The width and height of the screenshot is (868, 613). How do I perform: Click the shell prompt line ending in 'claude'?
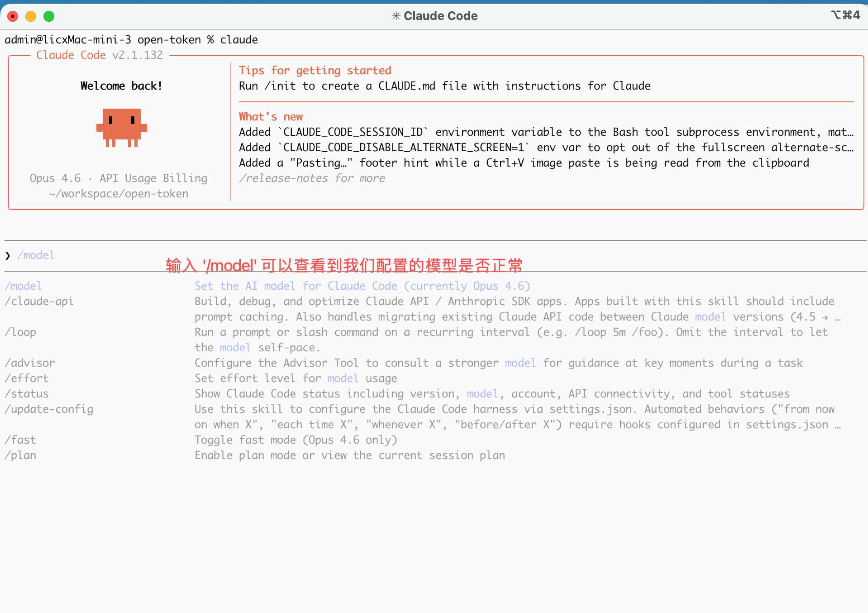pos(131,40)
